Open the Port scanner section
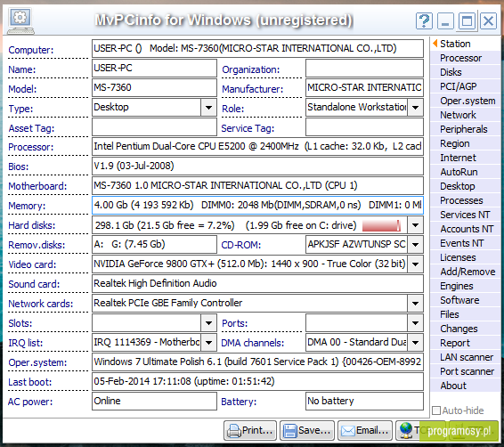Screen dimensions: 504x447 point(465,371)
